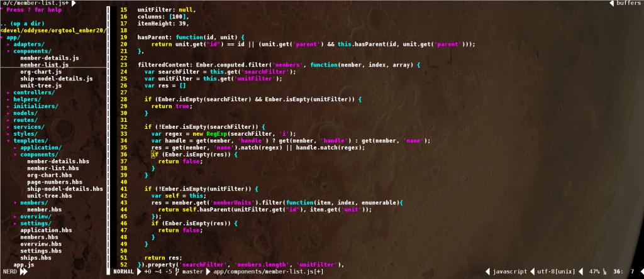Click the utf-8[unix] encoding indicator
Viewport: 644px width, 279px height.
[558, 272]
